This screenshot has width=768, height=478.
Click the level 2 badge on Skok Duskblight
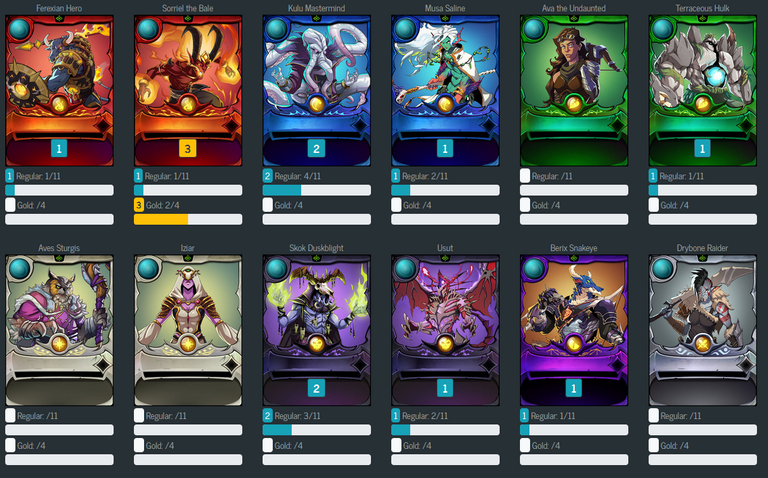[x=316, y=388]
